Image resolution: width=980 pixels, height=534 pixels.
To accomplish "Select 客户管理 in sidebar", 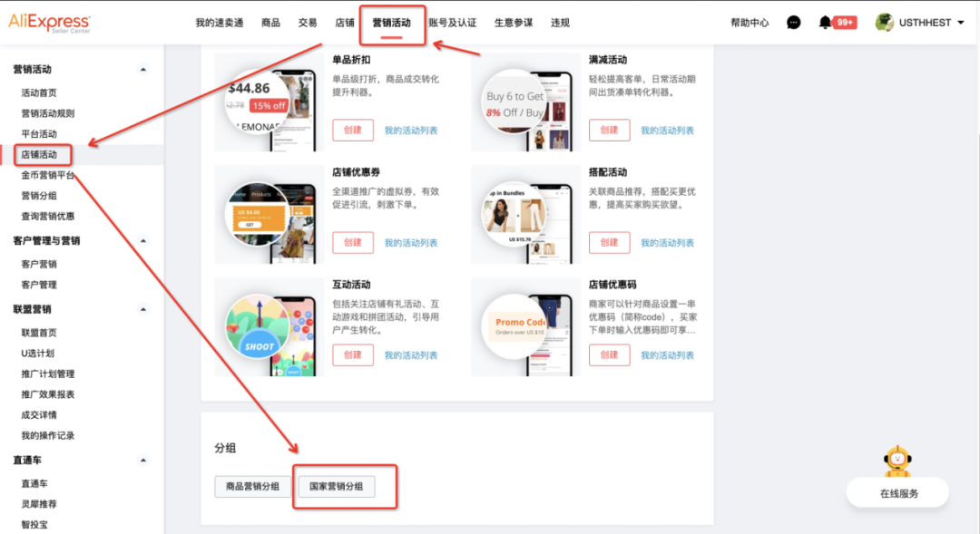I will point(39,285).
